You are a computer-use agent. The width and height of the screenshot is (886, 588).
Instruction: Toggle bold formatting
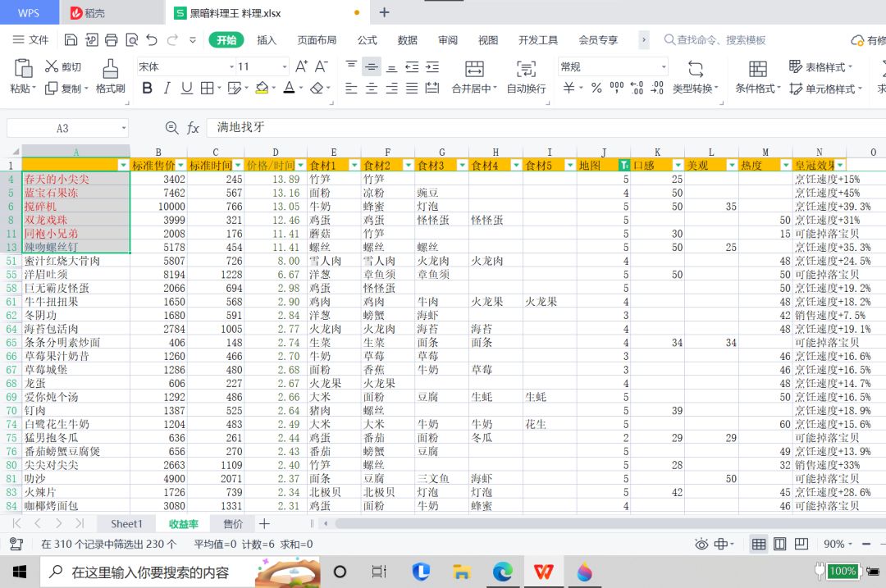148,89
